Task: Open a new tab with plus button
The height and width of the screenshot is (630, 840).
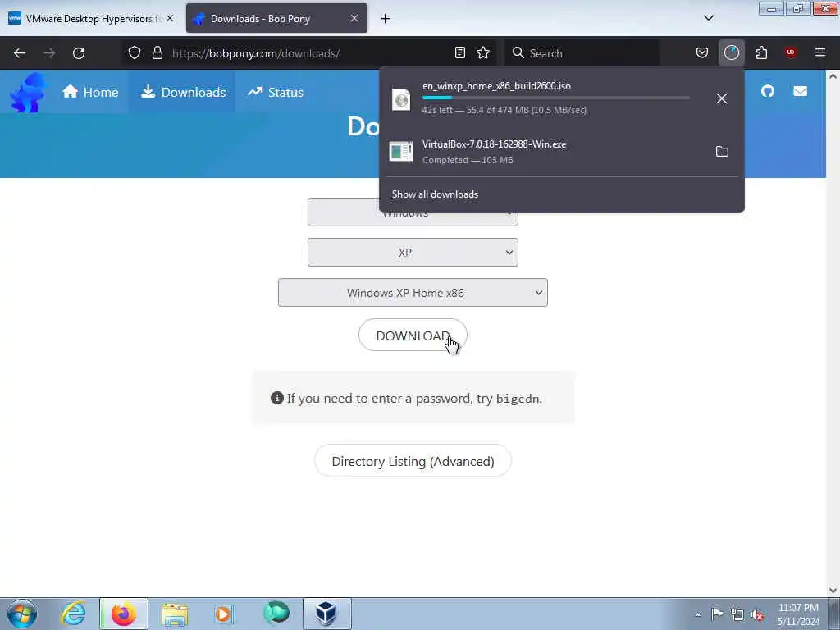Action: click(386, 19)
